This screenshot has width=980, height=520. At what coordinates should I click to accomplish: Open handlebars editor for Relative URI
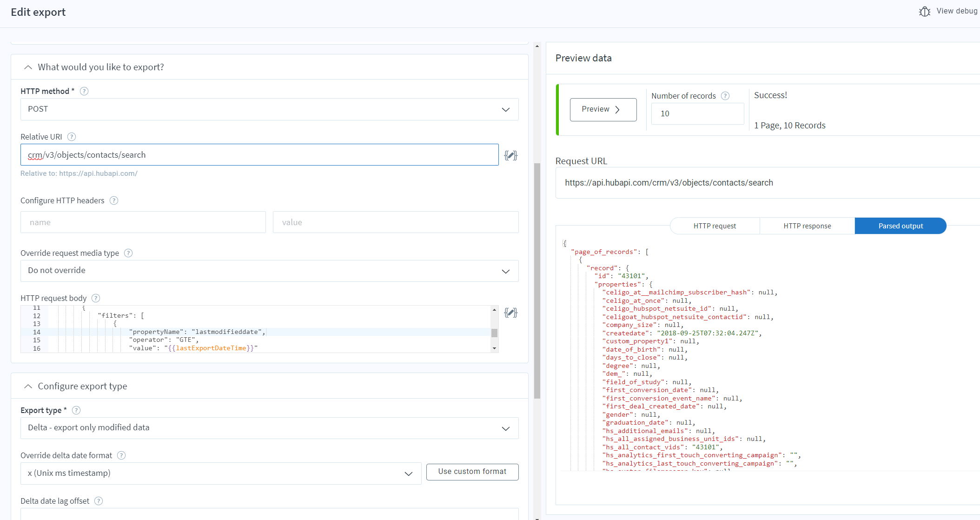511,155
